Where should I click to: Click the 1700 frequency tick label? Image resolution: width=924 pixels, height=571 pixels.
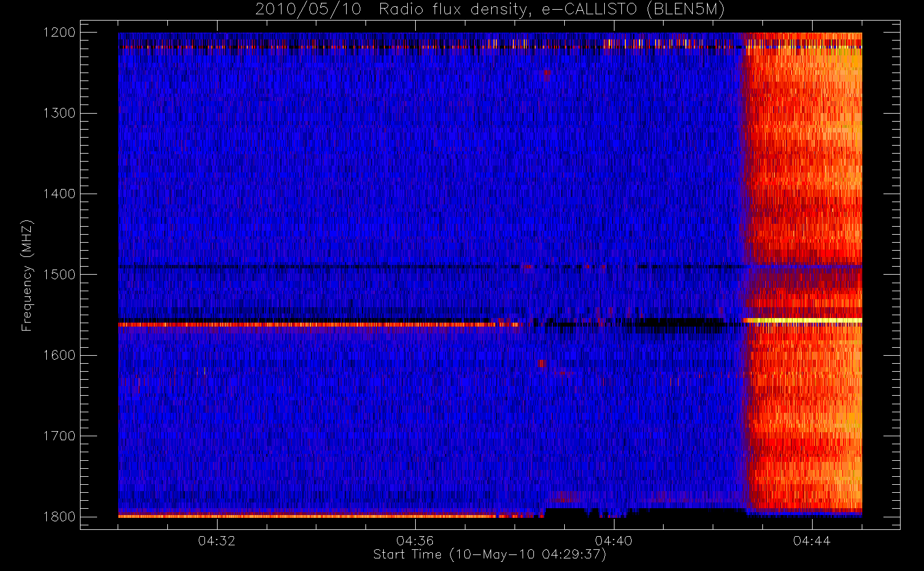59,436
